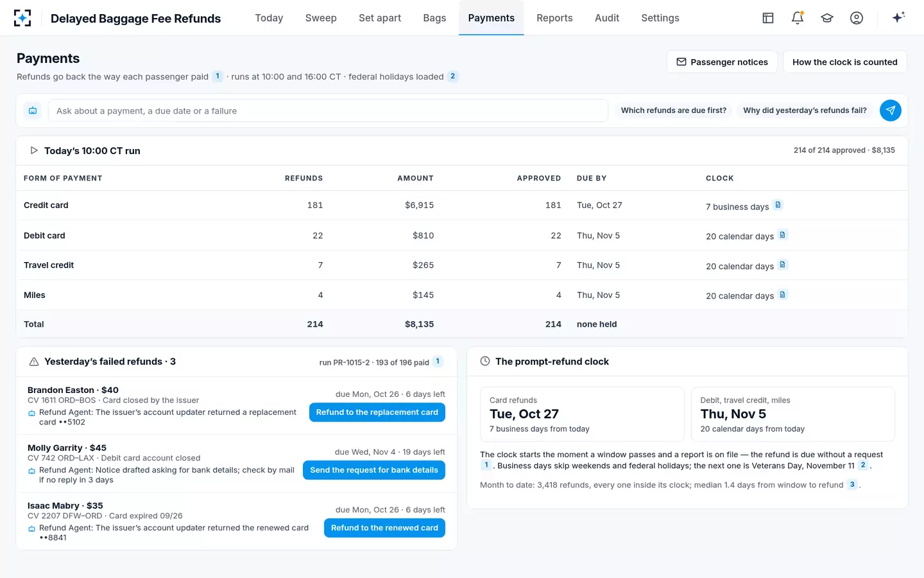Focus the 'Ask about a payment' field
This screenshot has height=578, width=924.
(328, 110)
